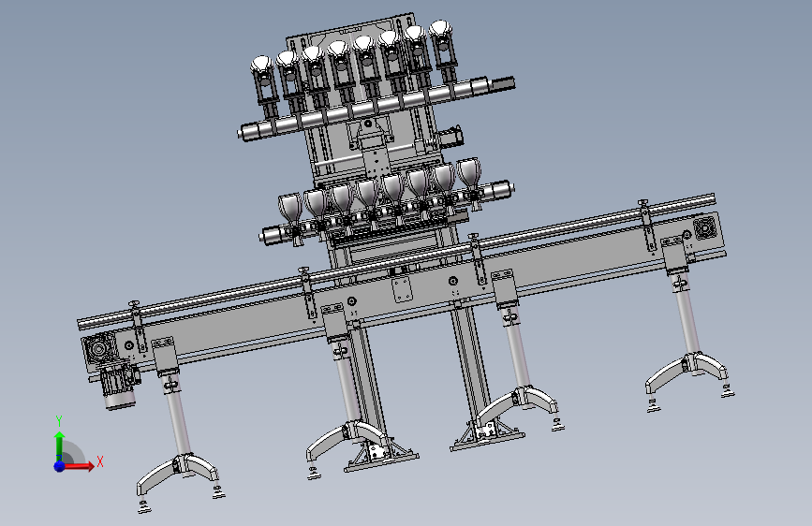
Task: Click the red X axis arrow of the triad
Action: click(x=79, y=466)
